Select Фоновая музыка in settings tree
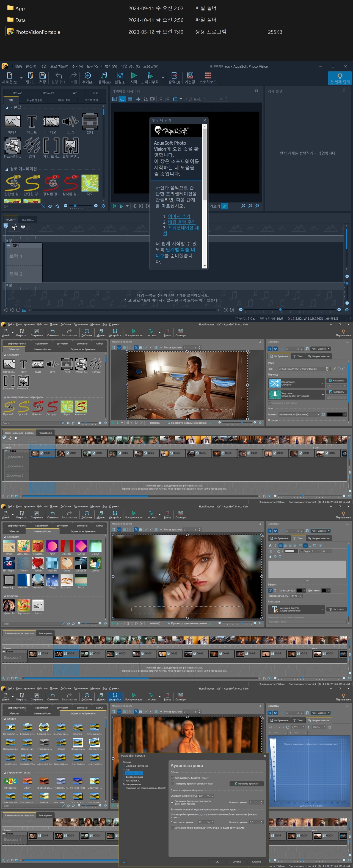 [134, 777]
